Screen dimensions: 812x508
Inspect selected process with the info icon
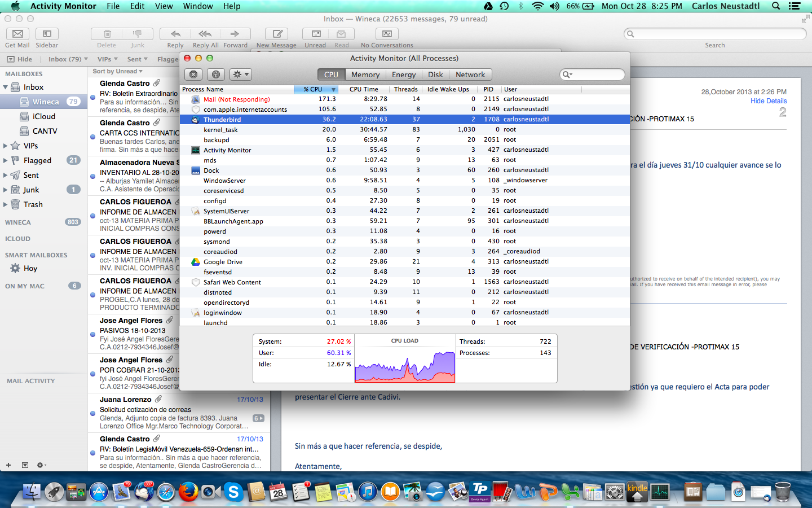point(216,75)
